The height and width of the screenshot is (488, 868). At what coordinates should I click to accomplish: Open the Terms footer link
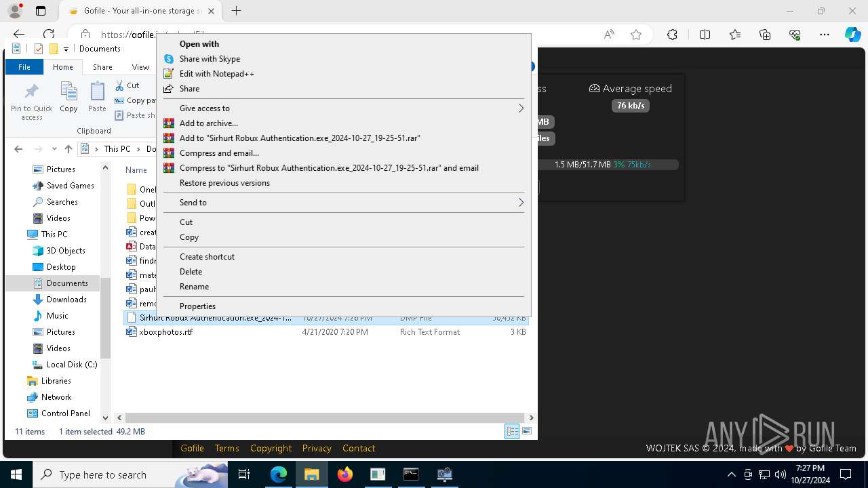pos(226,448)
